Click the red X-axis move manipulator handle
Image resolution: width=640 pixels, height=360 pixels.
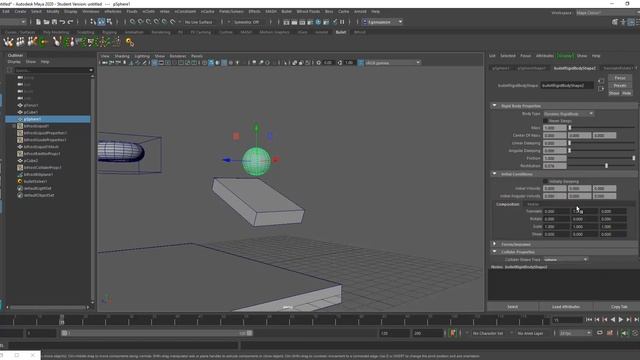point(276,160)
